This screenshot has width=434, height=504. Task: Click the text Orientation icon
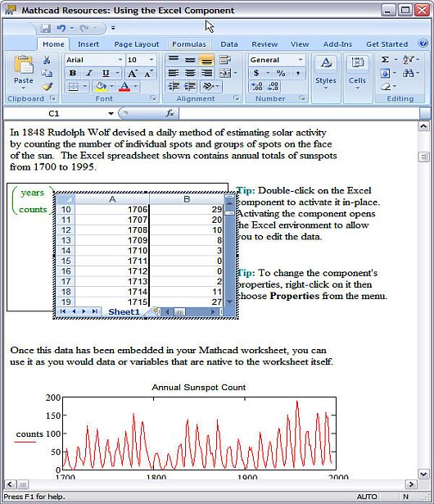pos(209,87)
